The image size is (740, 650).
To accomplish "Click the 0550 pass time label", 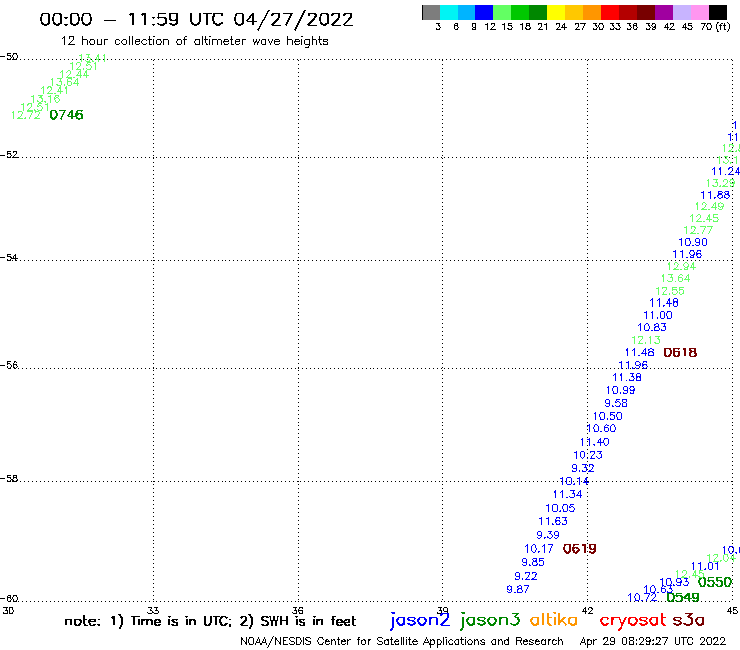I will (715, 582).
